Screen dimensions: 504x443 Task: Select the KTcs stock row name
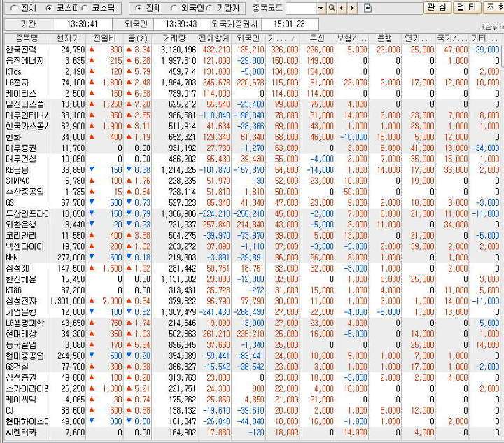pyautogui.click(x=13, y=71)
